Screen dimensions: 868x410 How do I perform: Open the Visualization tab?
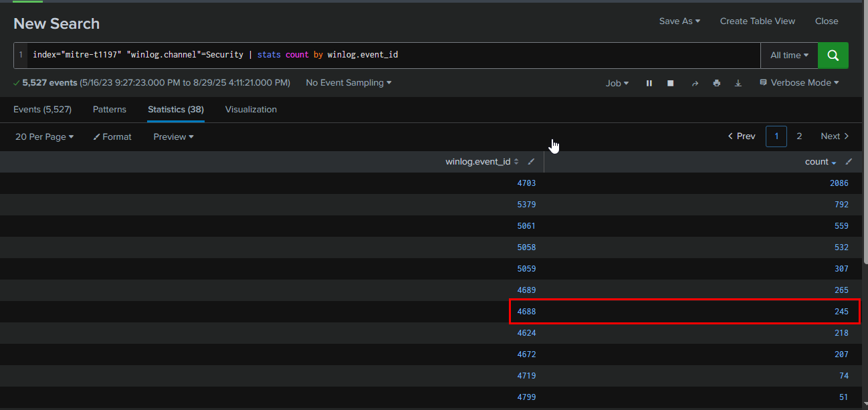tap(251, 109)
